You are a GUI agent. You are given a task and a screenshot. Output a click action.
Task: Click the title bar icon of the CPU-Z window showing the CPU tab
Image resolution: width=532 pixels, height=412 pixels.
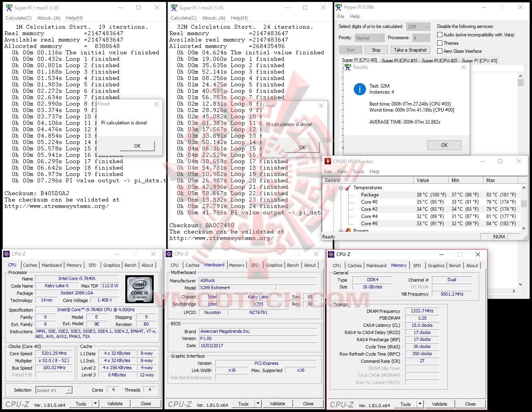pos(6,254)
